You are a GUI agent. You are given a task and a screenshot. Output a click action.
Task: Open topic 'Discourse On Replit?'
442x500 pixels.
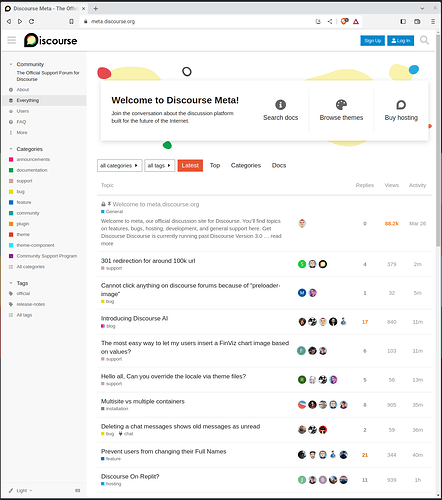130,476
